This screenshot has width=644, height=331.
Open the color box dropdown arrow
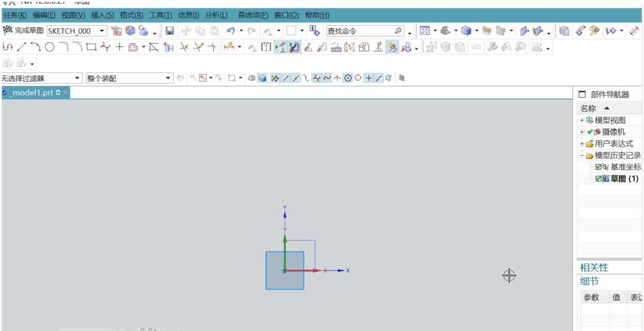coord(302,31)
